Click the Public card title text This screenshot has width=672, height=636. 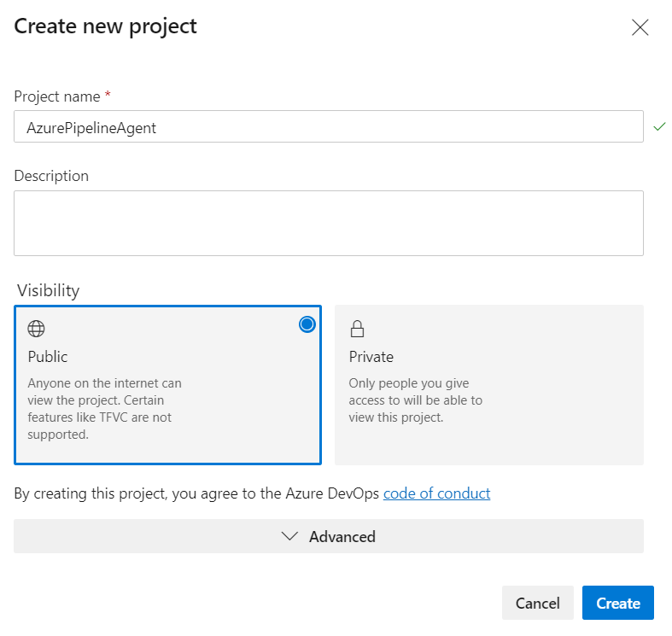point(48,357)
